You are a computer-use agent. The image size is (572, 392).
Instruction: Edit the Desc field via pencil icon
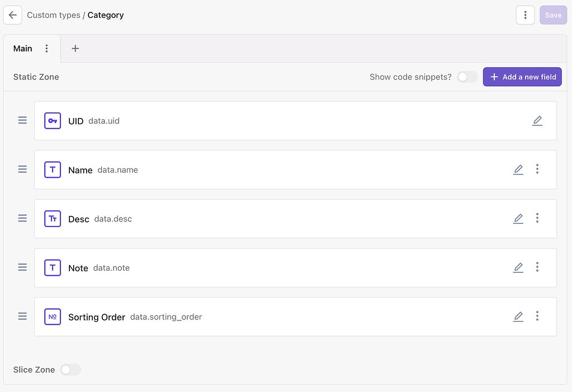(518, 219)
